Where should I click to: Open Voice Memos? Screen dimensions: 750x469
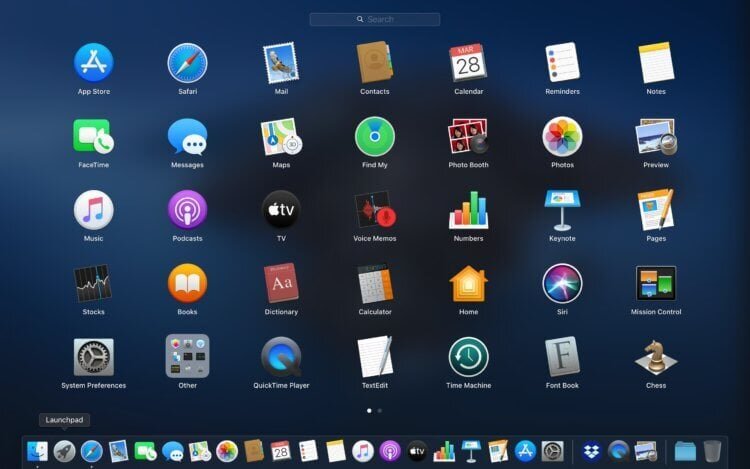pos(375,210)
